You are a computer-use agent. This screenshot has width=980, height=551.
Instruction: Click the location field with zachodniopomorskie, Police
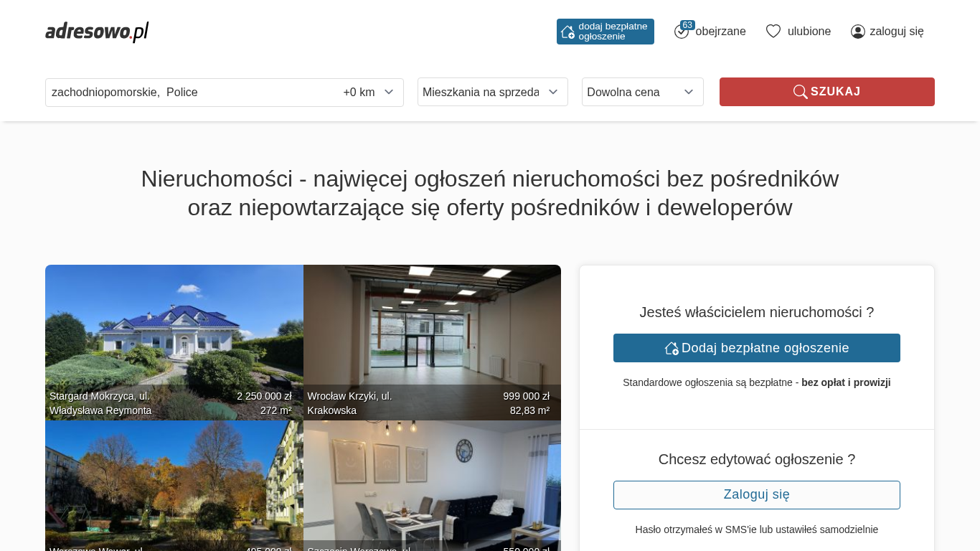[x=191, y=93]
